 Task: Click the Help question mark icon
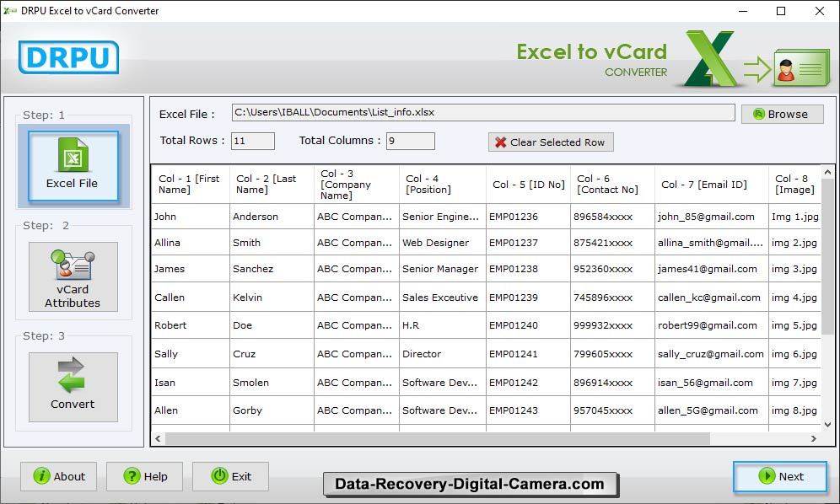tap(132, 475)
